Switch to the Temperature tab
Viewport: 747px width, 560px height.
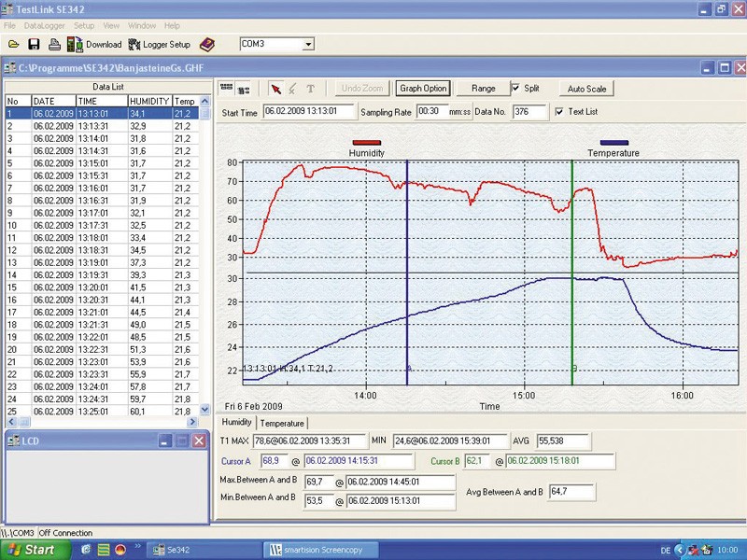click(282, 424)
